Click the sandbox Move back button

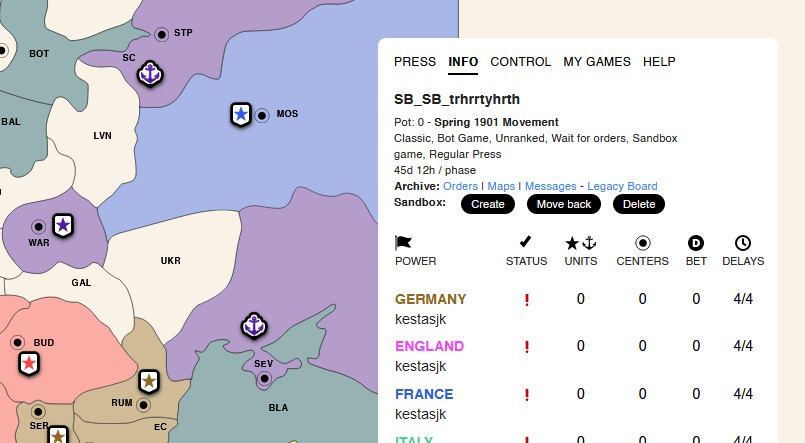(x=564, y=204)
